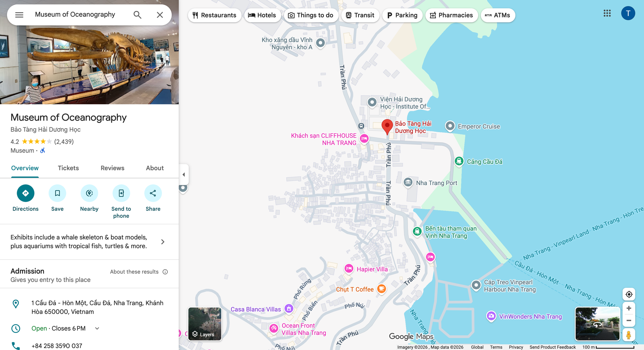Open the Street View thumbnail
This screenshot has width=644, height=350.
click(x=597, y=324)
